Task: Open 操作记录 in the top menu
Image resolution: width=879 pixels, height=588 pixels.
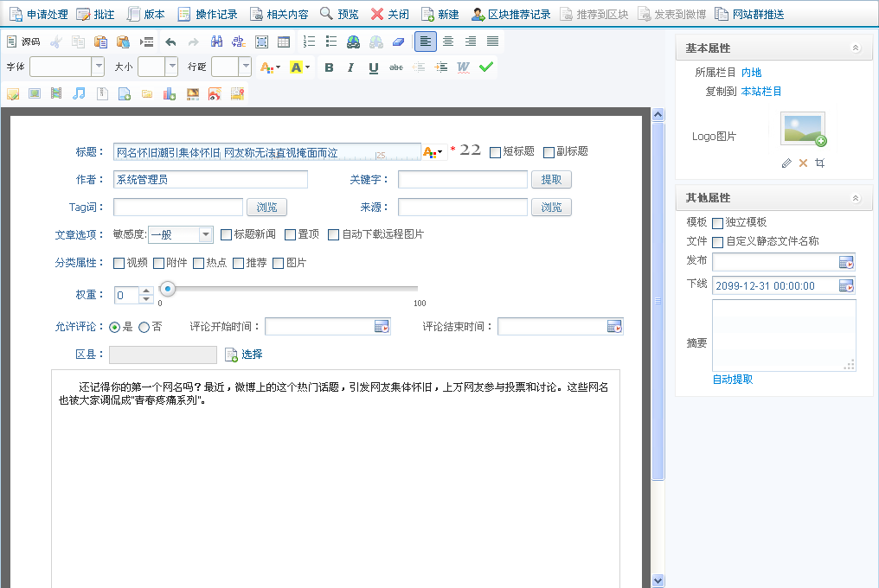Action: click(x=207, y=14)
